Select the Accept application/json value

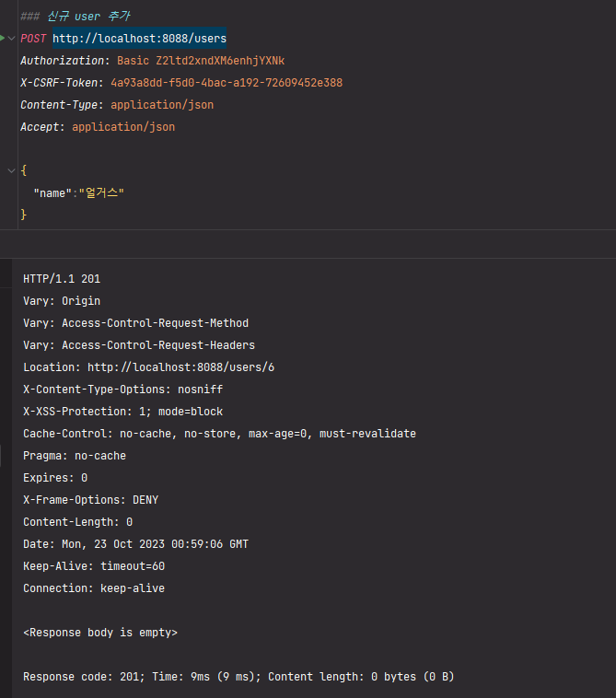pyautogui.click(x=123, y=127)
